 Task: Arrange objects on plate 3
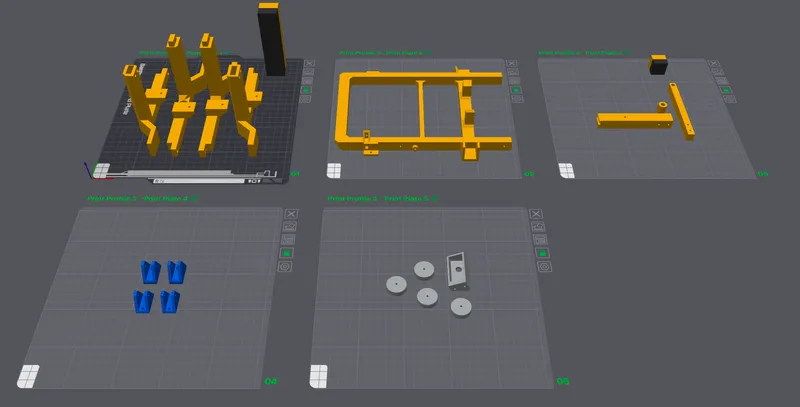(721, 81)
